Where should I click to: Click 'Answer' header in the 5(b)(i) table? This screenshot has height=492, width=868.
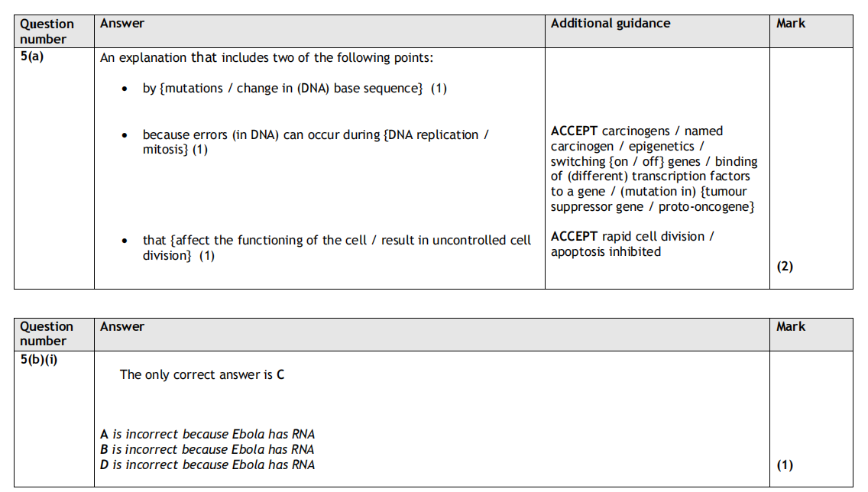coord(122,327)
